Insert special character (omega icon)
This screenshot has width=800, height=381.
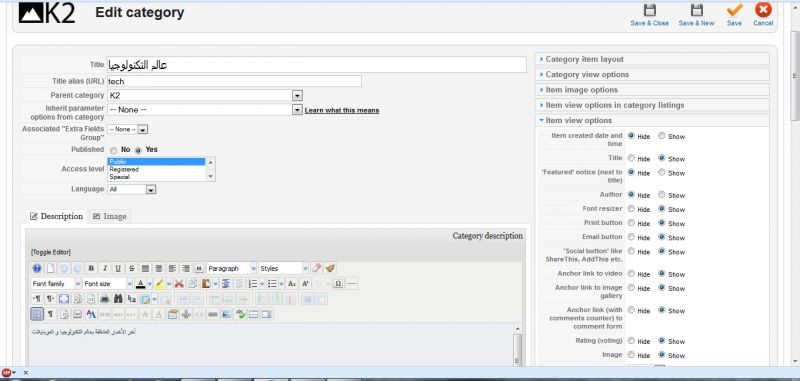[x=338, y=284]
